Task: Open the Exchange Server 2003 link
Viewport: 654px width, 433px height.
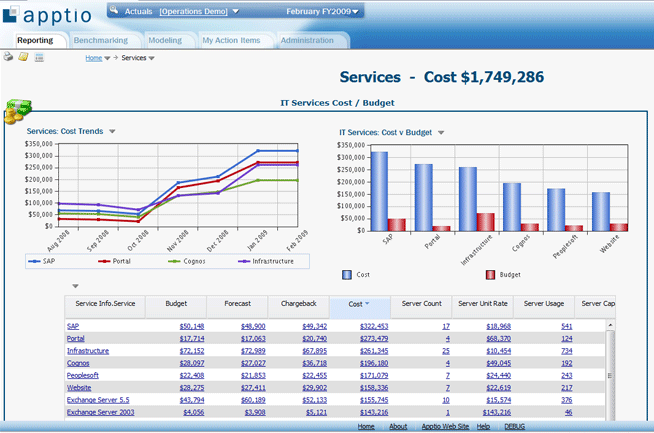Action: (101, 413)
